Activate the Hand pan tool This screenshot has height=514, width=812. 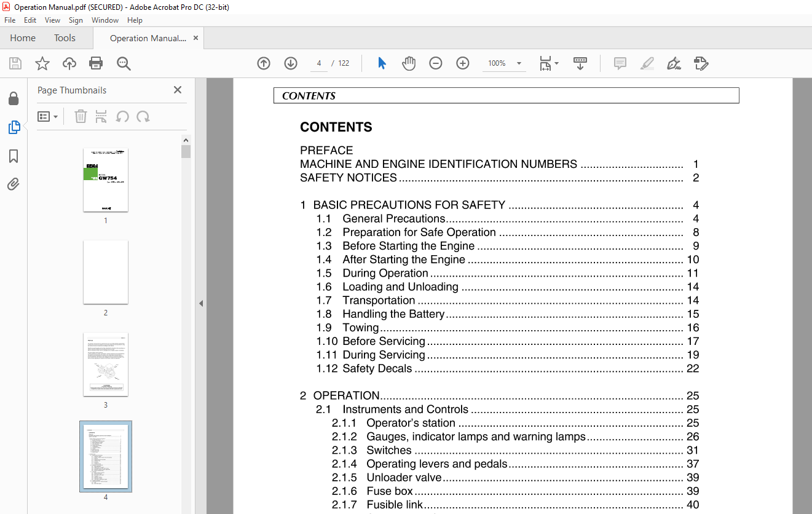coord(409,63)
